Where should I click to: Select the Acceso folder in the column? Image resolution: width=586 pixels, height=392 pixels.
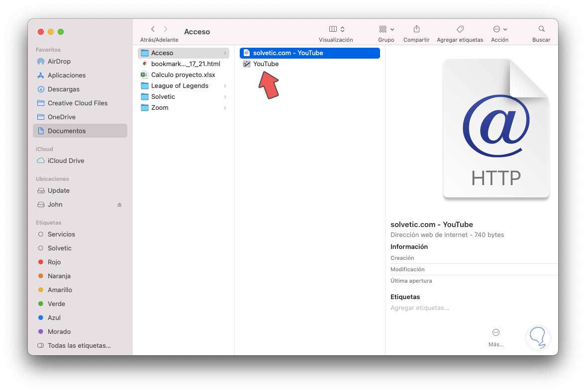pyautogui.click(x=184, y=53)
